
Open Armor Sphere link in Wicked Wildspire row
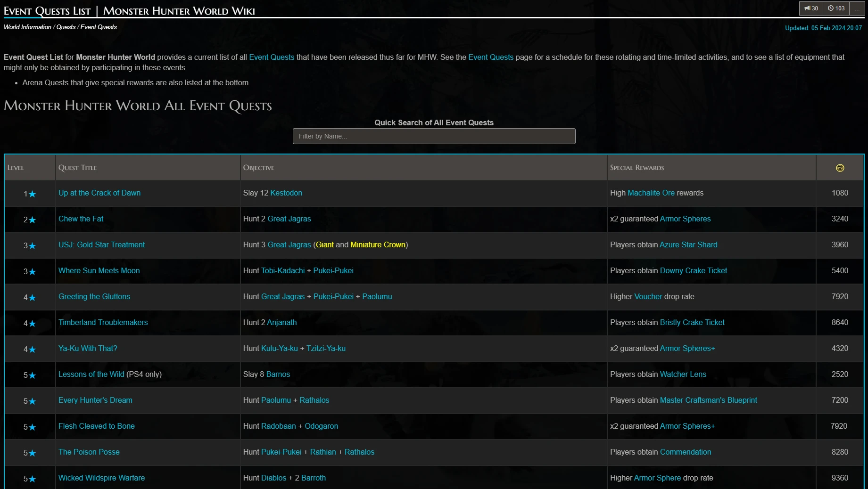pyautogui.click(x=658, y=478)
